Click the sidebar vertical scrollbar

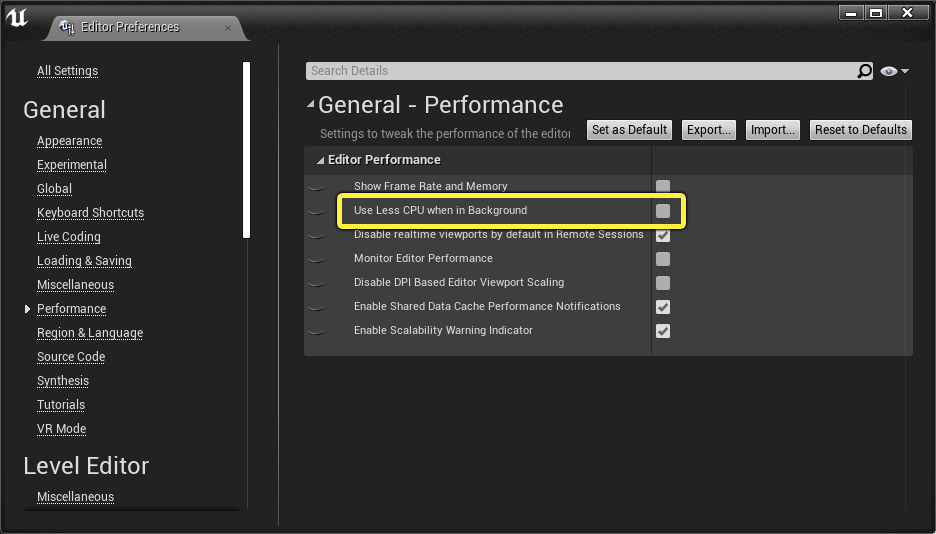pyautogui.click(x=247, y=150)
